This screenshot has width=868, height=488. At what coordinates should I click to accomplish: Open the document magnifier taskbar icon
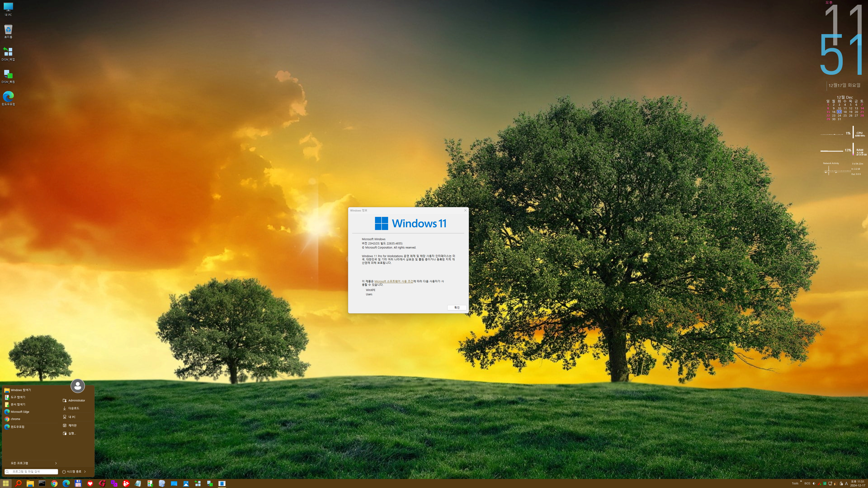point(162,483)
